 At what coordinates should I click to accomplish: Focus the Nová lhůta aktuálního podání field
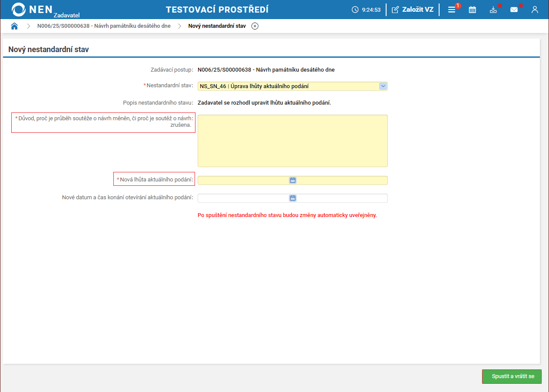point(293,180)
